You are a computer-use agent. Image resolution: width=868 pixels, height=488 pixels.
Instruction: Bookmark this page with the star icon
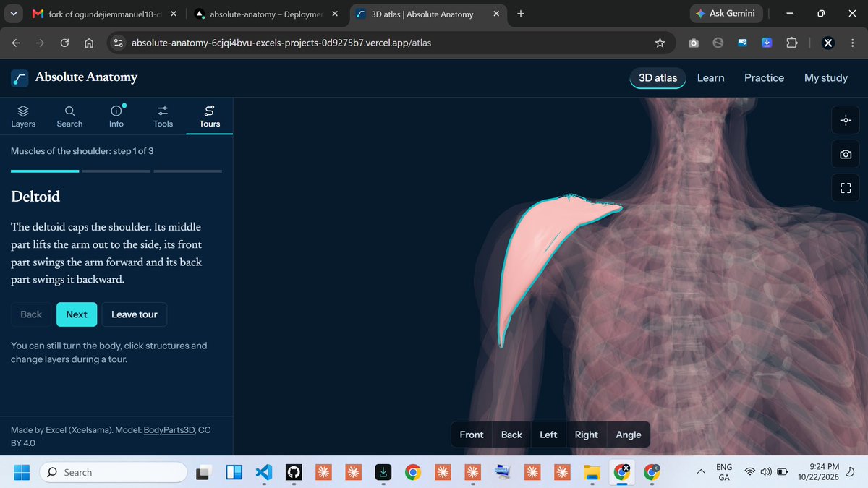click(659, 43)
